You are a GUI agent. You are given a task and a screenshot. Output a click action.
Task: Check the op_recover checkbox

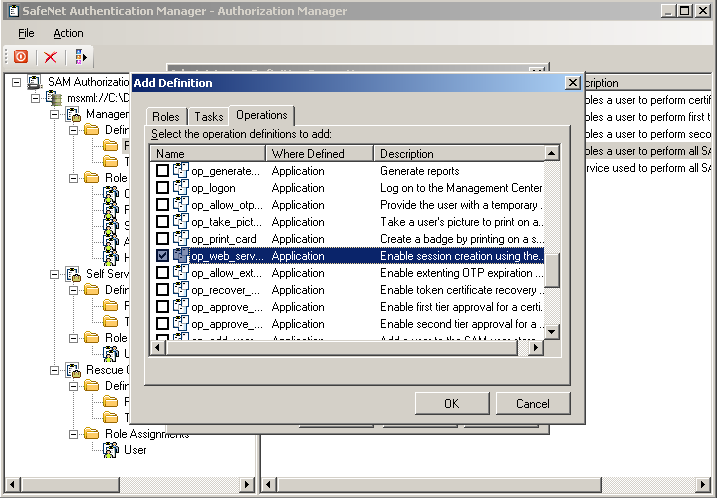coord(162,289)
